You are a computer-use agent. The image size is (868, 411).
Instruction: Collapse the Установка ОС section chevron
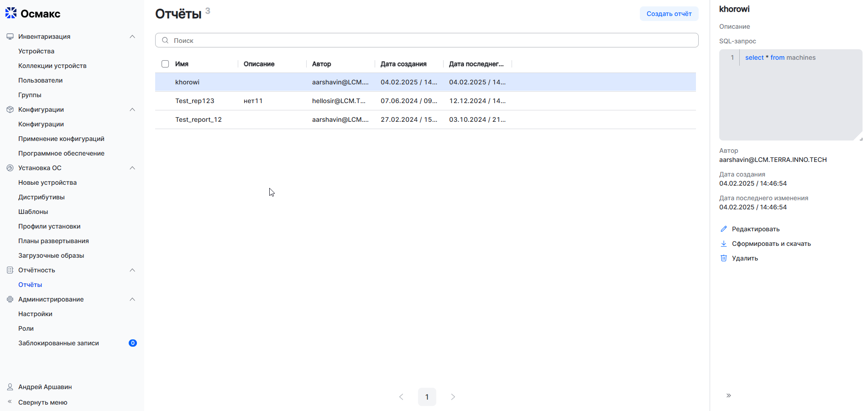coord(132,168)
